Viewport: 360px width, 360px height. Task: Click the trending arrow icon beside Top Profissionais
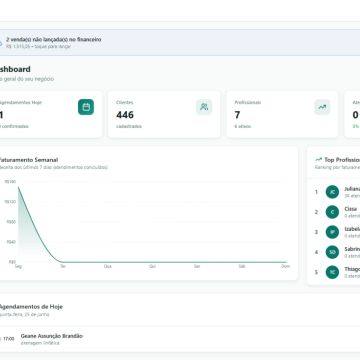(x=319, y=160)
